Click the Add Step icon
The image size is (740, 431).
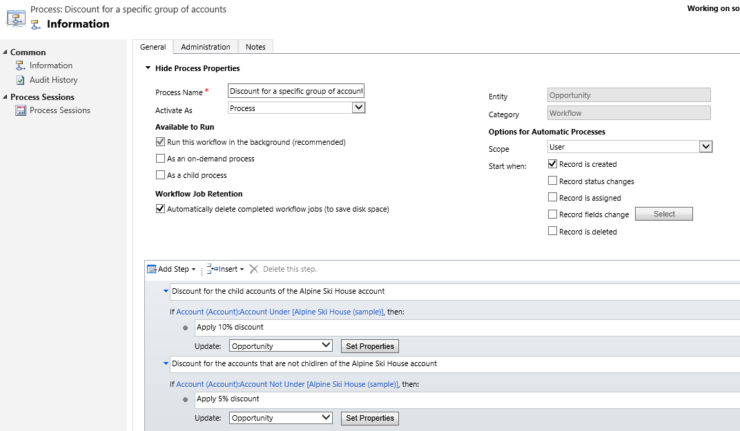(x=152, y=269)
